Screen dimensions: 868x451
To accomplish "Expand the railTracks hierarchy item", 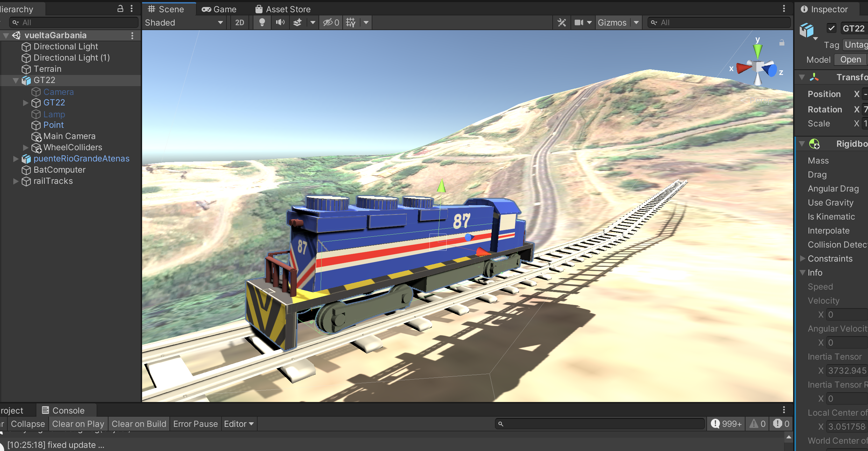I will (x=15, y=181).
